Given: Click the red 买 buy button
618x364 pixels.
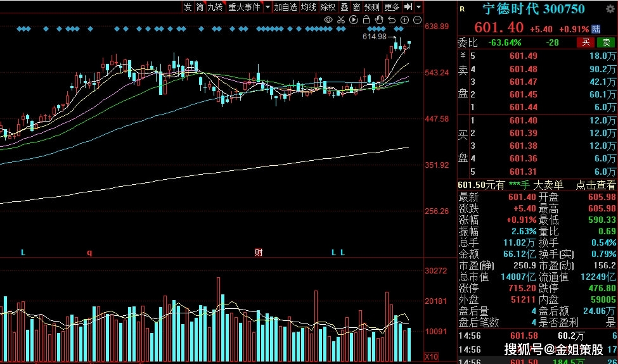Looking at the screenshot, I should click(586, 42).
